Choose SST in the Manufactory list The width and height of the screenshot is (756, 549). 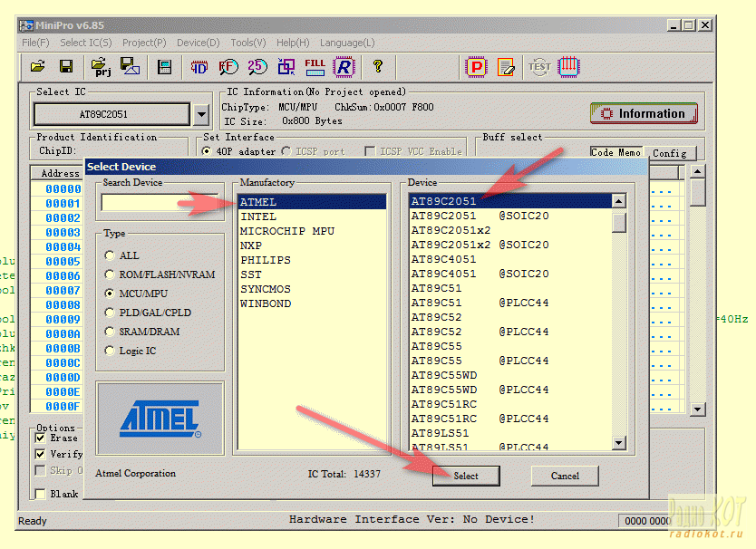(312, 274)
